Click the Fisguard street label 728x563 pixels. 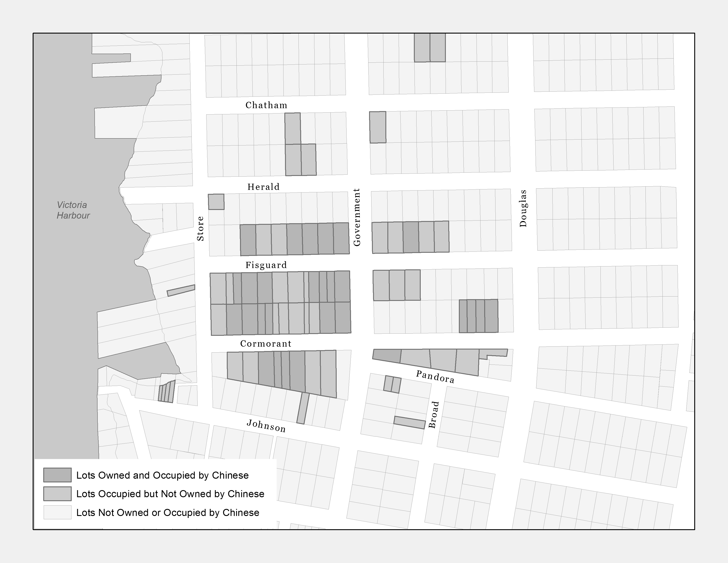(266, 265)
